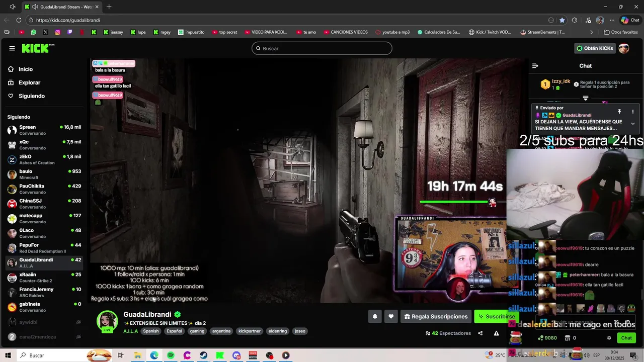The width and height of the screenshot is (644, 362).
Task: Click the 9080 channel points balance
Action: (547, 338)
